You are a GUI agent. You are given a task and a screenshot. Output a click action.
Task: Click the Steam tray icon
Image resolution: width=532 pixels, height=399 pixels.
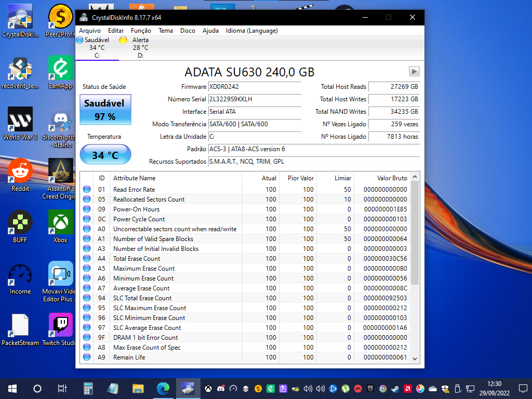395,389
